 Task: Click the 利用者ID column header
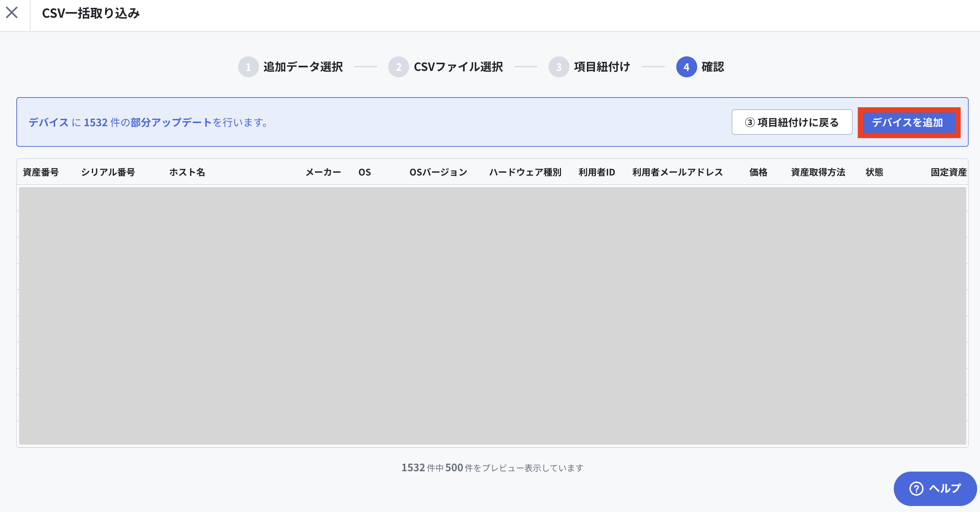tap(596, 172)
